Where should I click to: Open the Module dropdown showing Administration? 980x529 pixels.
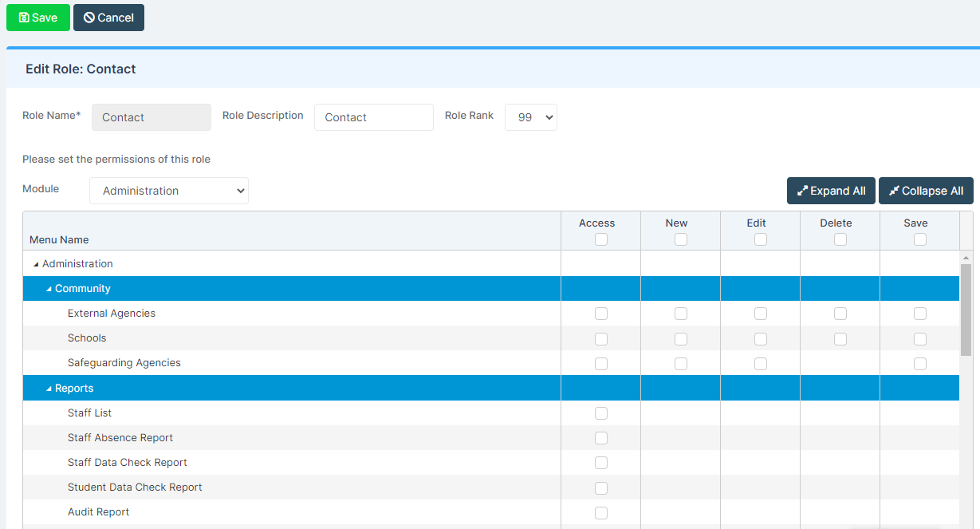168,191
